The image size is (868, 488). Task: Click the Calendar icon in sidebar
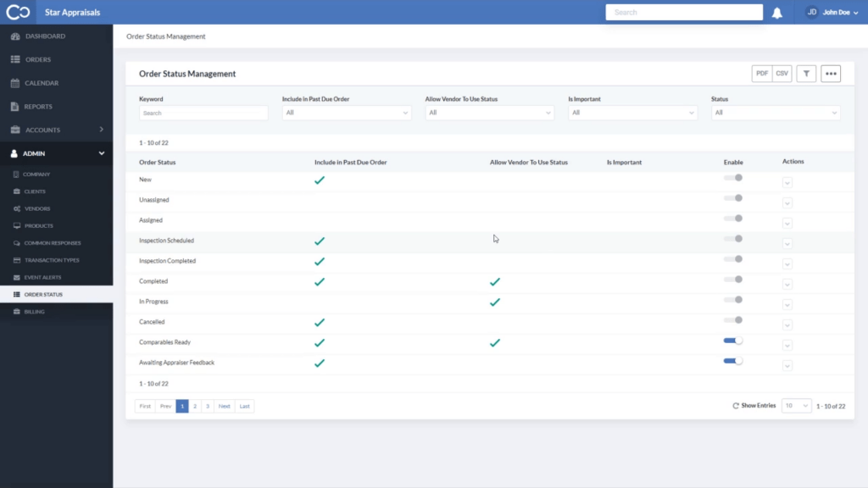coord(15,83)
